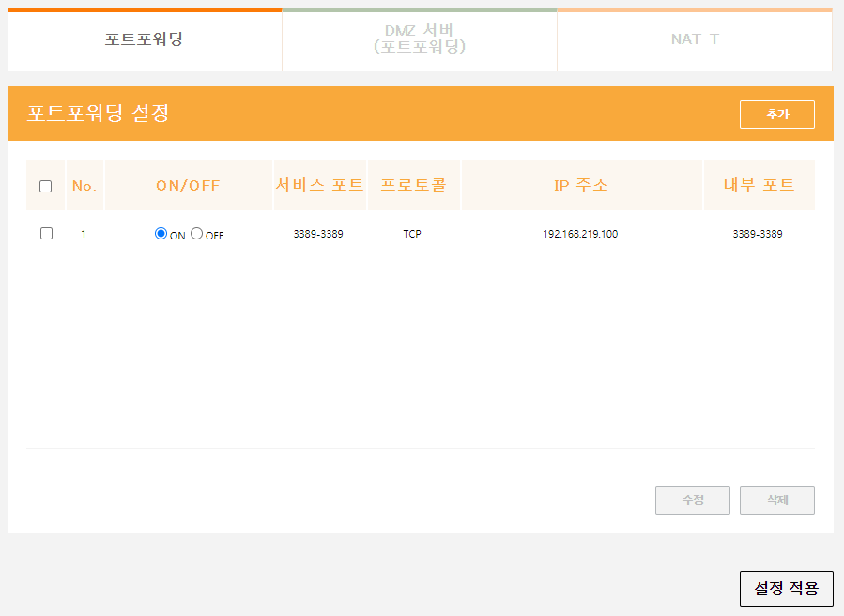The width and height of the screenshot is (844, 616).
Task: Click the 추가 button
Action: coord(777,115)
